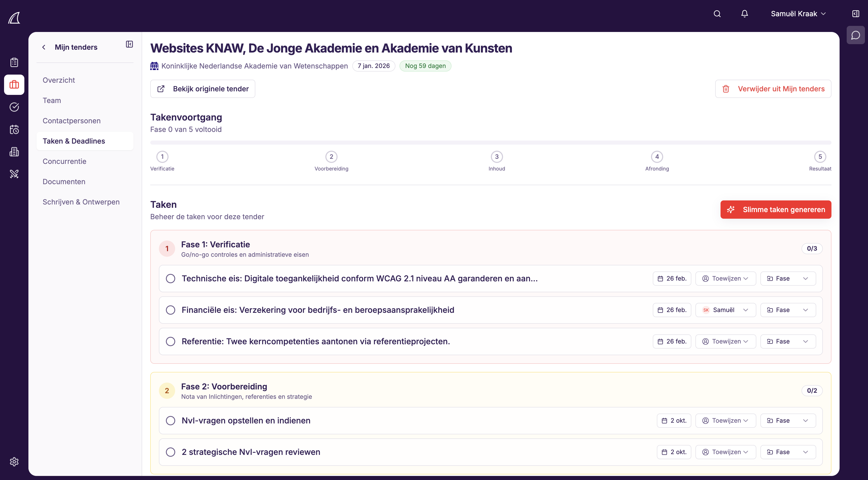Open notifications bell icon
The height and width of the screenshot is (480, 868).
pyautogui.click(x=744, y=14)
